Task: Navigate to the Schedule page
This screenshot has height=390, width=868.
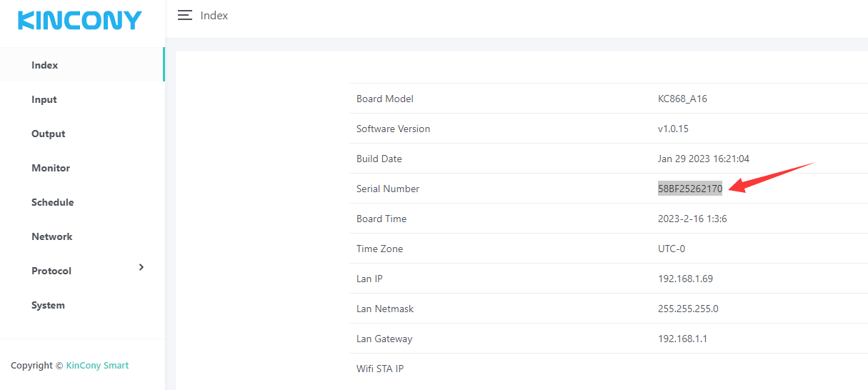Action: tap(53, 202)
